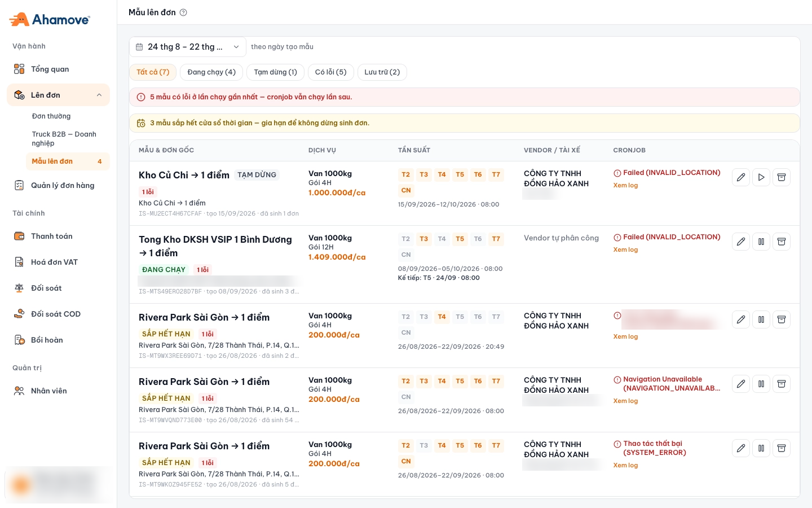Go to Quản lý đơn hàng
The width and height of the screenshot is (812, 508).
(58, 185)
